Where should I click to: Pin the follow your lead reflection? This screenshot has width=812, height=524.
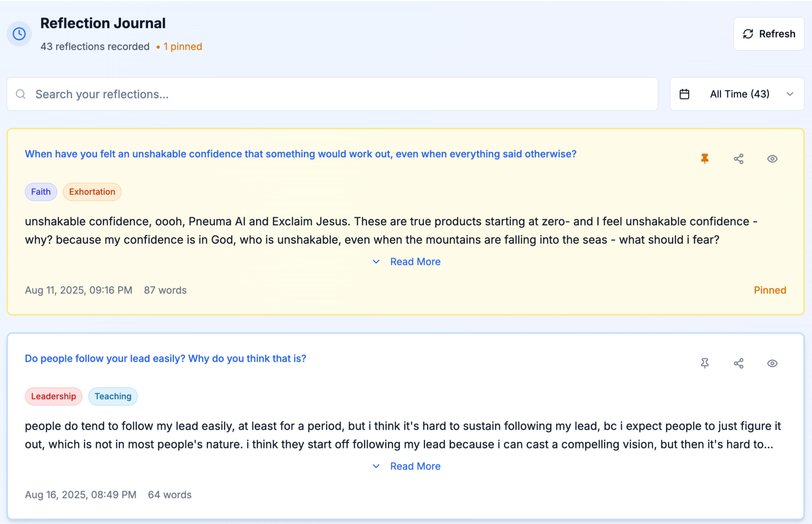pyautogui.click(x=704, y=363)
